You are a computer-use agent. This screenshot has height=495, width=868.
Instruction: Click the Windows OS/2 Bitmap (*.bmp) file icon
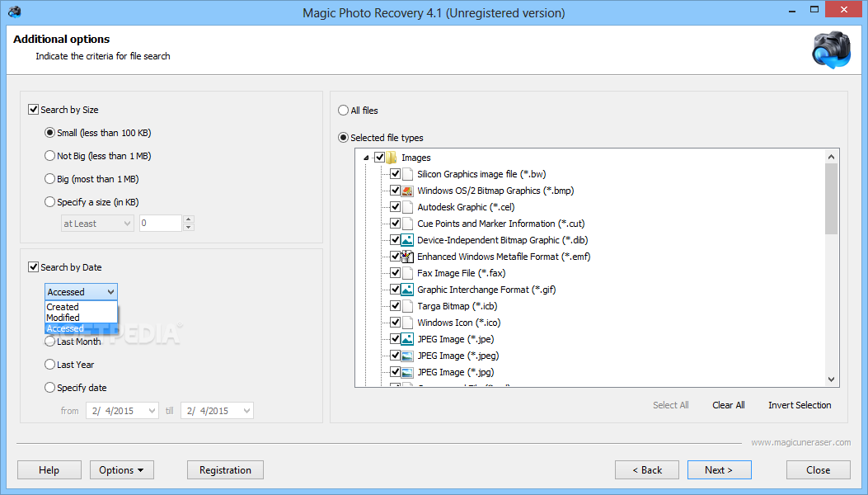(x=407, y=191)
